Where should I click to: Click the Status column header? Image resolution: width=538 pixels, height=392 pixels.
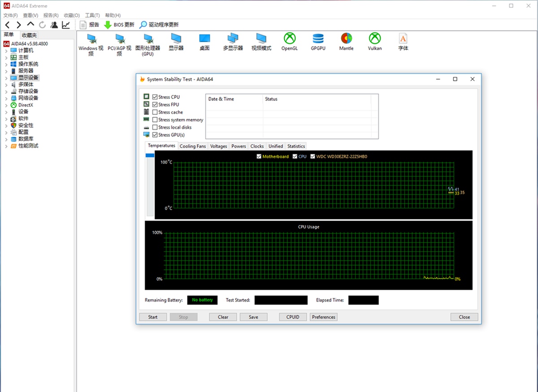pos(317,99)
